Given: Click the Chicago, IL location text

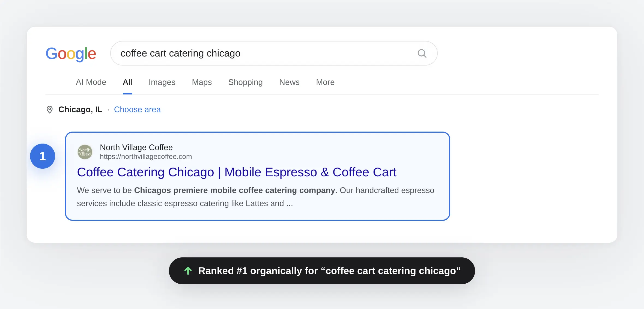Looking at the screenshot, I should pos(80,109).
